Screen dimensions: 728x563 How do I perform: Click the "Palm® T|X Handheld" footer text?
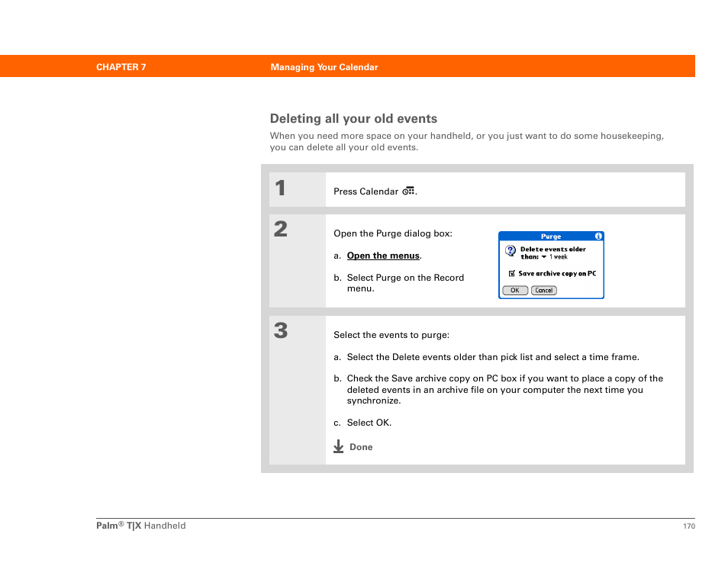pyautogui.click(x=140, y=526)
